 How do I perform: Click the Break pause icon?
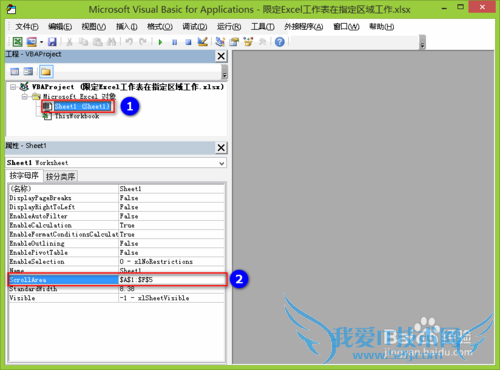174,42
